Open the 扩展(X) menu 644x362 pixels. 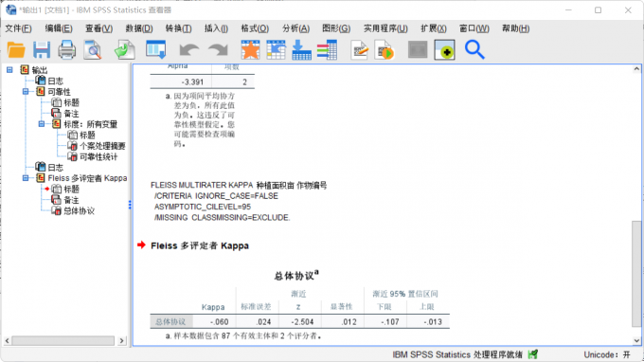434,28
